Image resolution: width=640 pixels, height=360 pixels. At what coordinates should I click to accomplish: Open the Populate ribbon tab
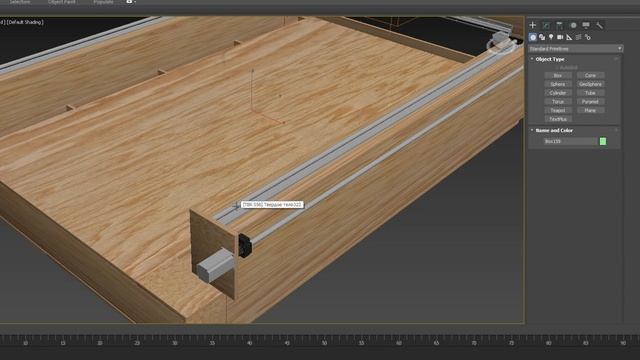[103, 2]
